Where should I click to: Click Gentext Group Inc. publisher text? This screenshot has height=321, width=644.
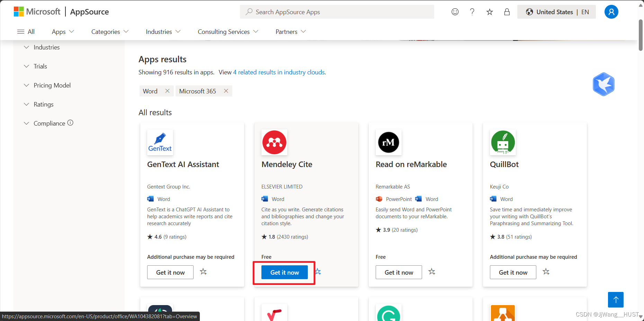pyautogui.click(x=169, y=186)
